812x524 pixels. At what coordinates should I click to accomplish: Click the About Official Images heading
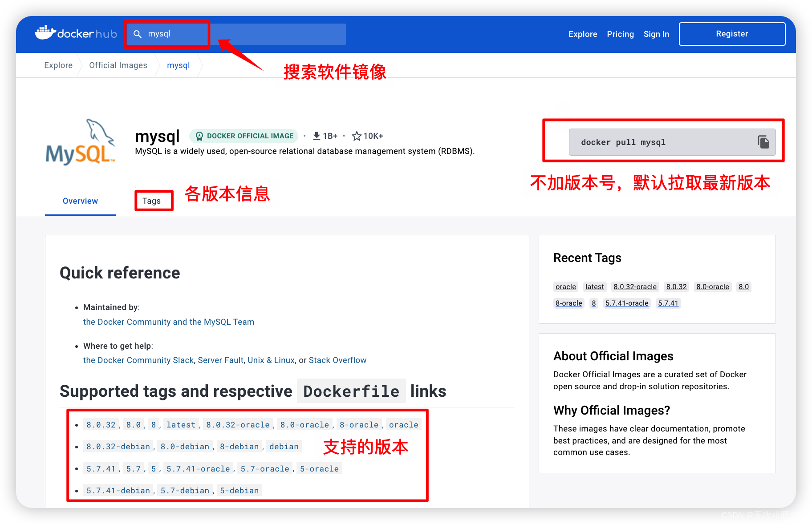tap(613, 356)
